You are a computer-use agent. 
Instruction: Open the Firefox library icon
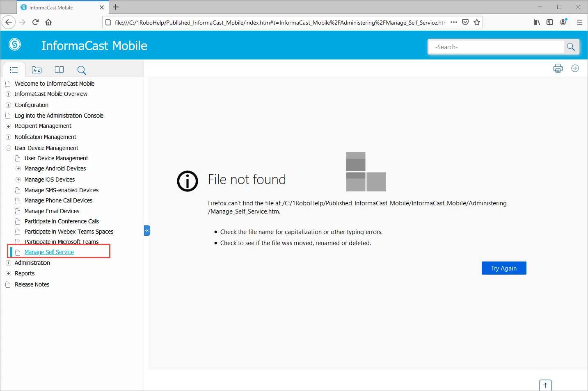point(537,22)
